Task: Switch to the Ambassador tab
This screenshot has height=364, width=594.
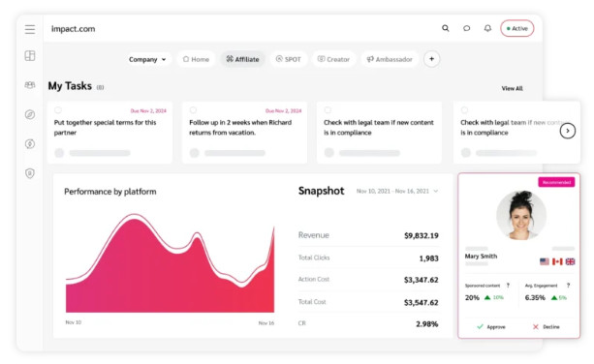Action: 390,59
